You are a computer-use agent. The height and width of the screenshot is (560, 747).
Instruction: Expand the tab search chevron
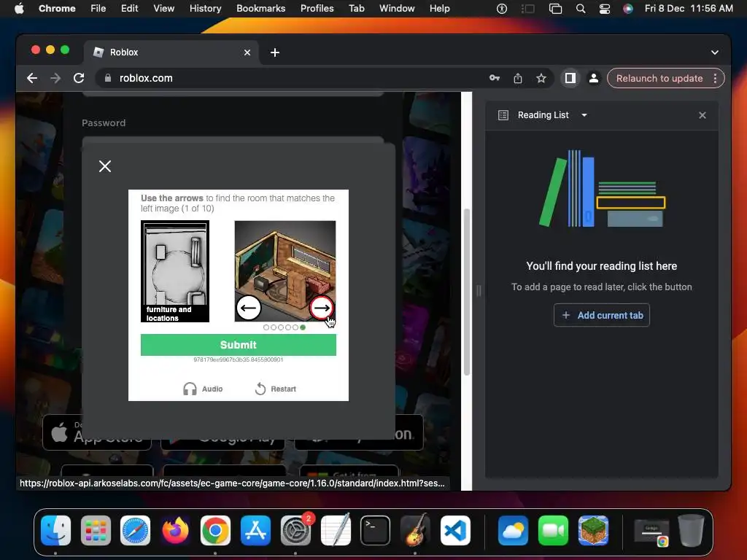pos(715,52)
